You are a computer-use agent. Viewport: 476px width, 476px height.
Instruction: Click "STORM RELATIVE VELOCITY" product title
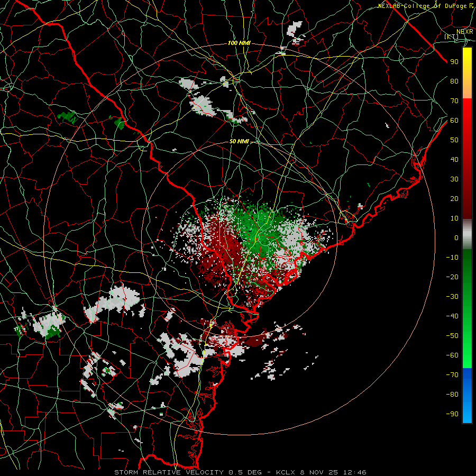point(169,472)
